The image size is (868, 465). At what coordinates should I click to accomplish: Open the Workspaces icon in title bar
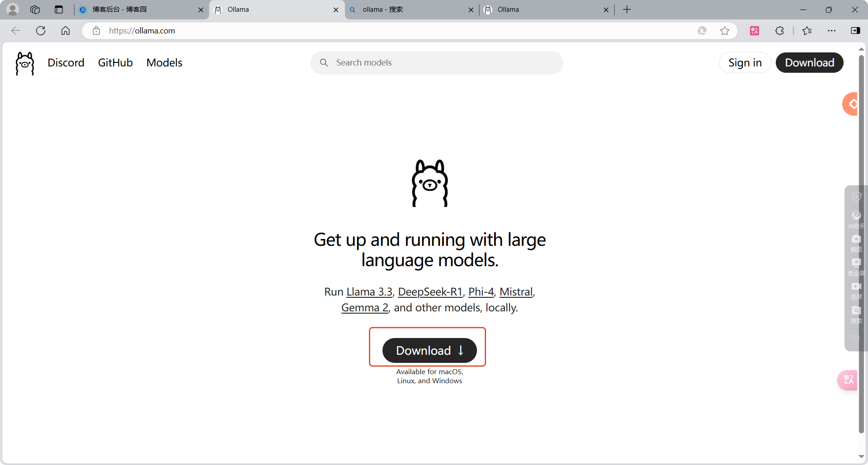click(x=35, y=9)
